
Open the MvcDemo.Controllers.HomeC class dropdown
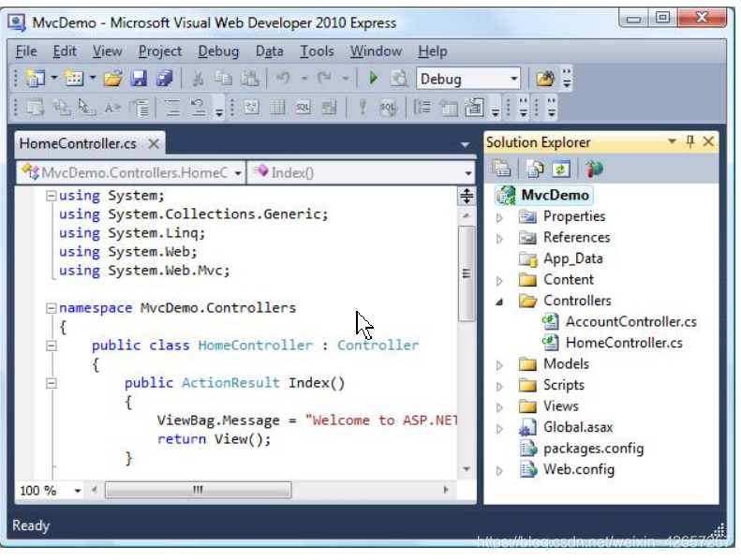tap(238, 173)
